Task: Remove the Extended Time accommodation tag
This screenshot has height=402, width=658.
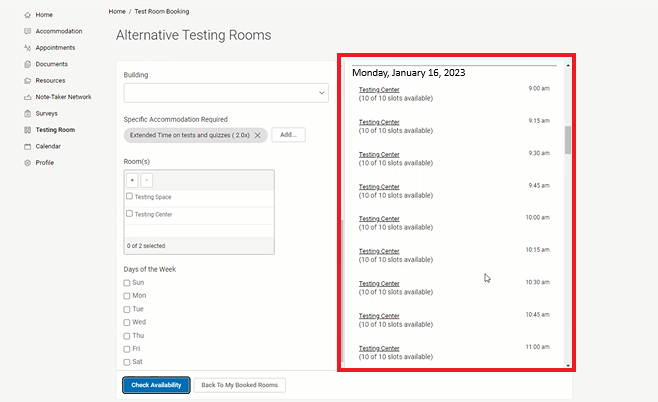Action: 257,135
